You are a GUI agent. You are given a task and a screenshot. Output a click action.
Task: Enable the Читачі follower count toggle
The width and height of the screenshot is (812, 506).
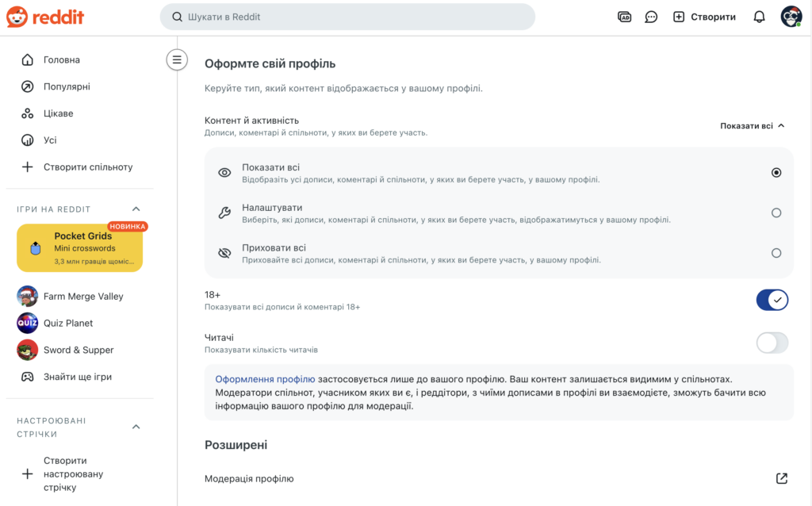coord(772,343)
